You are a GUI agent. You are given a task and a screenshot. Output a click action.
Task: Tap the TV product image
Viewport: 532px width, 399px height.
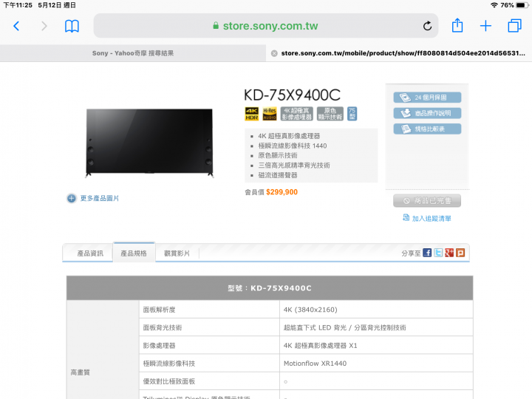click(x=149, y=143)
